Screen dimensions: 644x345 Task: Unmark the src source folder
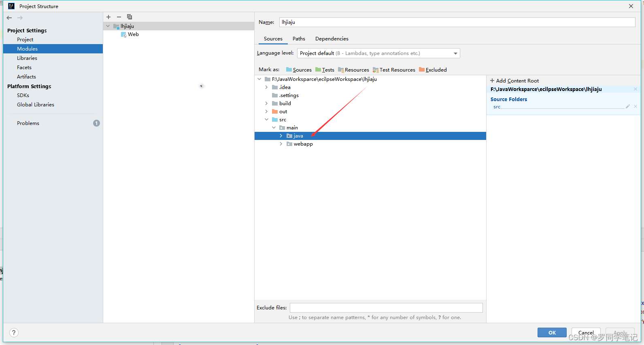pyautogui.click(x=635, y=106)
